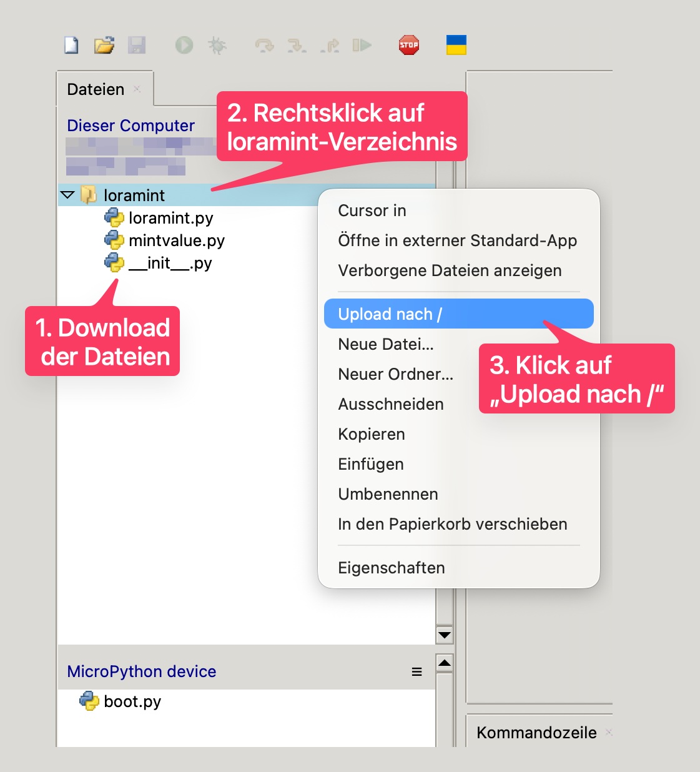The height and width of the screenshot is (772, 700).
Task: Click the Python icon beside mintvalue.py
Action: (114, 240)
